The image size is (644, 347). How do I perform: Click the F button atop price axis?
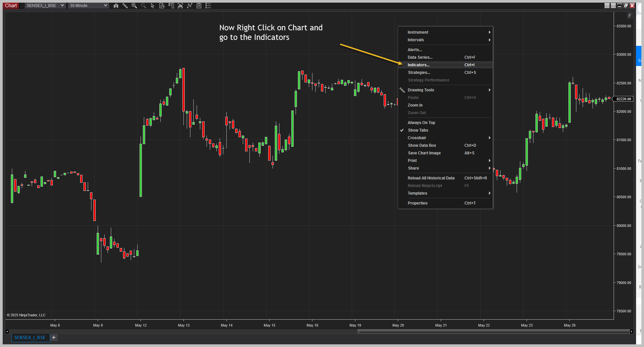629,16
